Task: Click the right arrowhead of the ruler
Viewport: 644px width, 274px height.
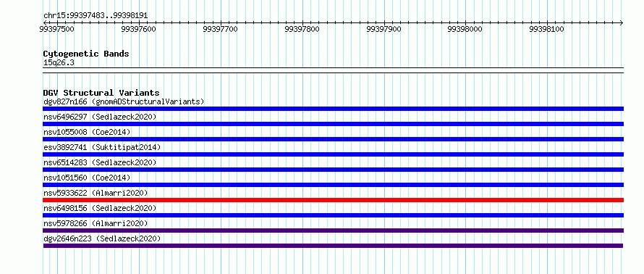Action: [x=622, y=22]
